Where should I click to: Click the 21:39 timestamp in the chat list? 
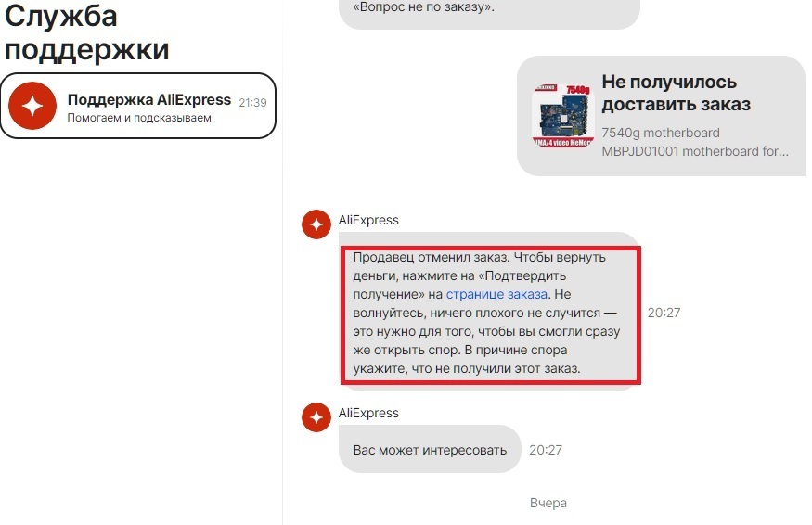(x=252, y=103)
